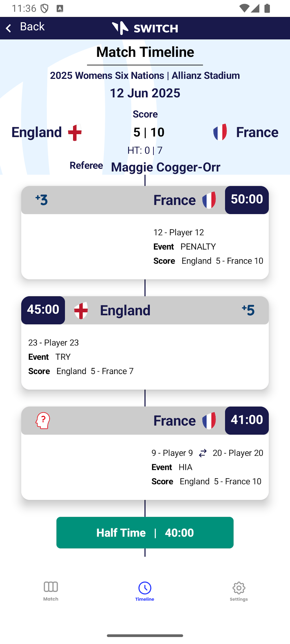Select the 50:00 time badge

tap(247, 200)
